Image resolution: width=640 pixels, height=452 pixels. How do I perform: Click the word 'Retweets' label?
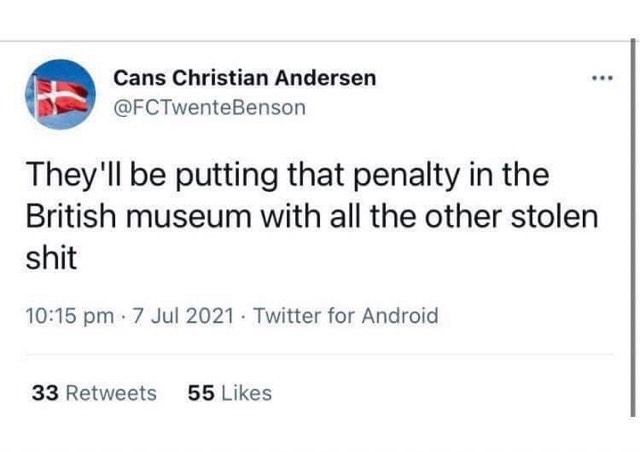pos(111,393)
